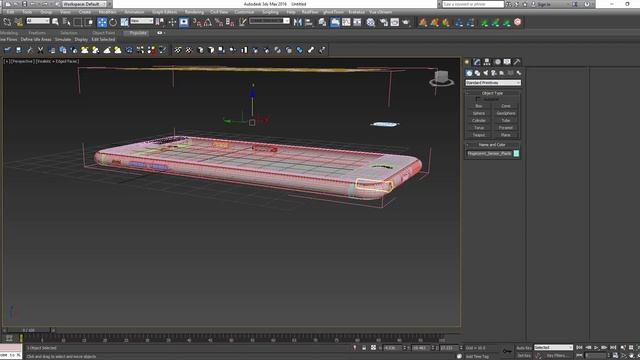640x360 pixels.
Task: Open the Display command panel tab
Action: (x=507, y=62)
